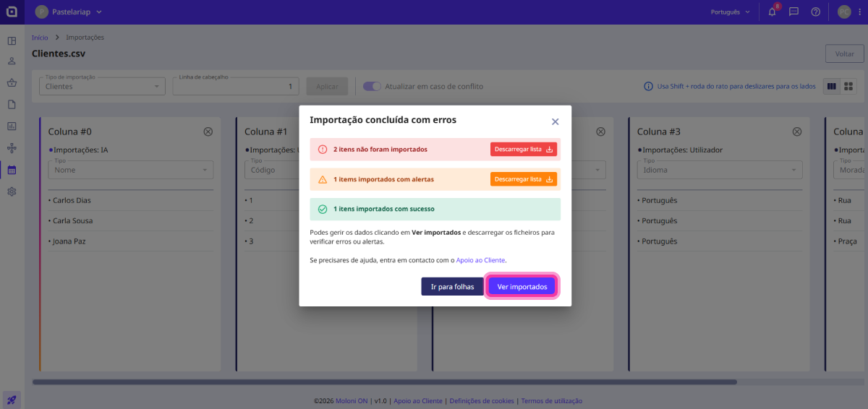Open the settings gear sidebar icon

pos(12,191)
